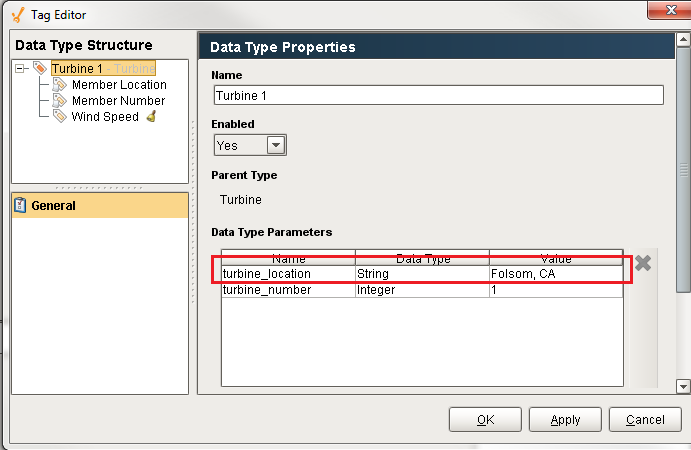Image resolution: width=691 pixels, height=450 pixels.
Task: Click the broom icon beside Wind Speed
Action: pos(151,117)
